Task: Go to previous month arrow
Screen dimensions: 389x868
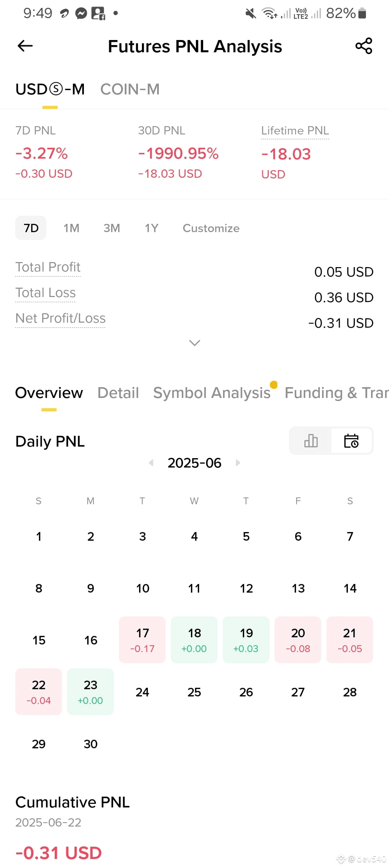Action: (151, 462)
